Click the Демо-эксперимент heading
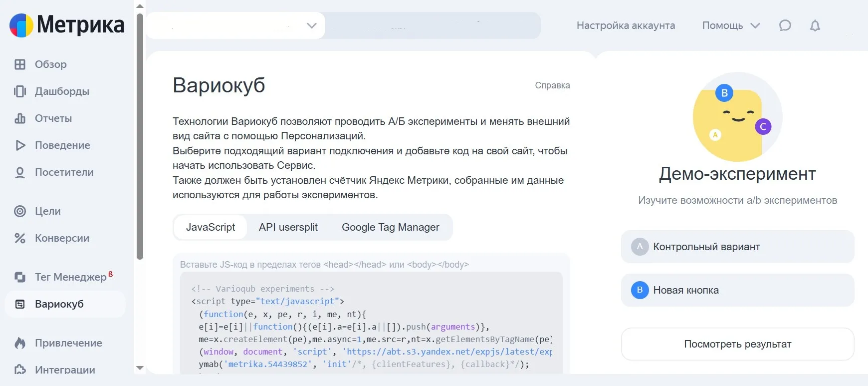This screenshot has width=868, height=386. (x=737, y=174)
